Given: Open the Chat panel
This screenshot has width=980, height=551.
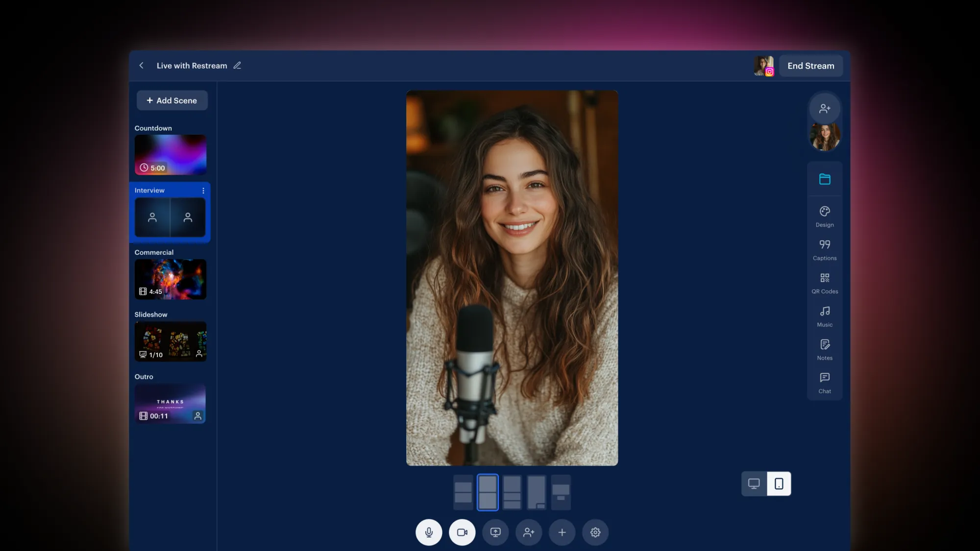Looking at the screenshot, I should click(825, 382).
